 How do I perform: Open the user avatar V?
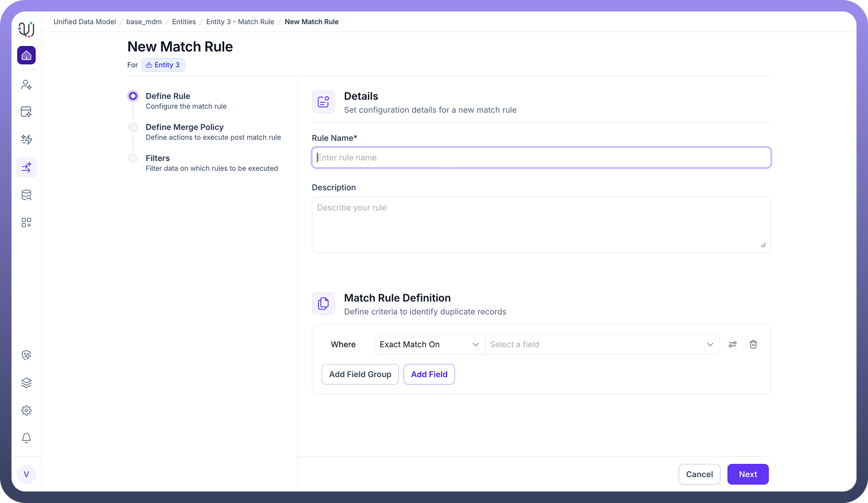tap(26, 474)
